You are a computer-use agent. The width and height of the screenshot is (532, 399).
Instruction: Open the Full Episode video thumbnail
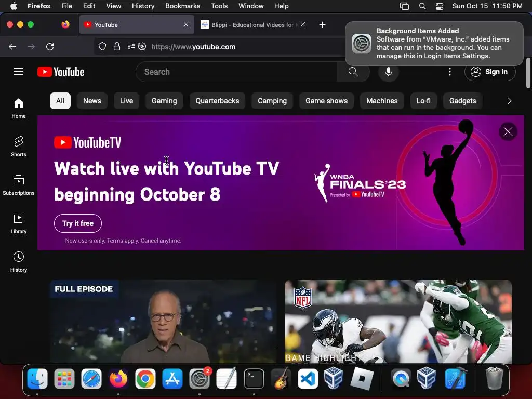[163, 321]
